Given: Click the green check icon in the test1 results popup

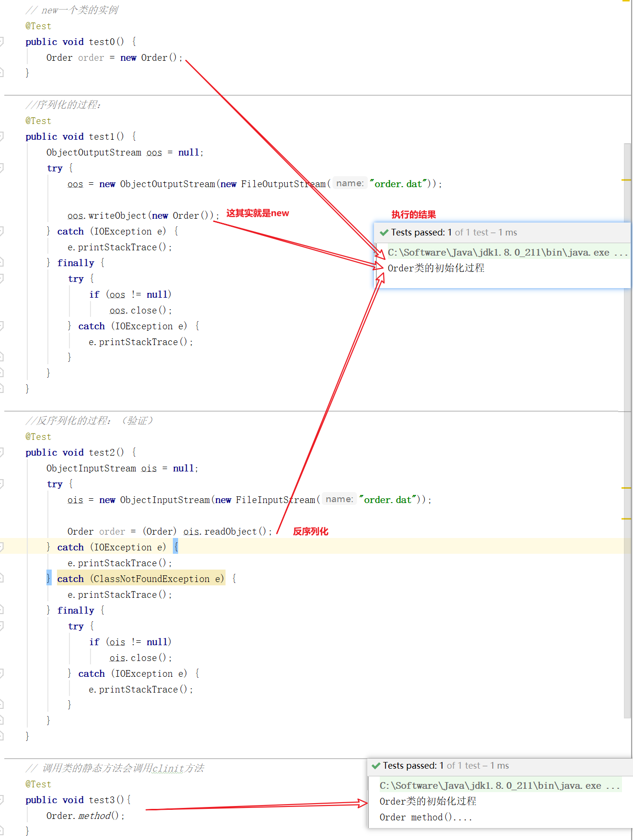Looking at the screenshot, I should click(384, 233).
